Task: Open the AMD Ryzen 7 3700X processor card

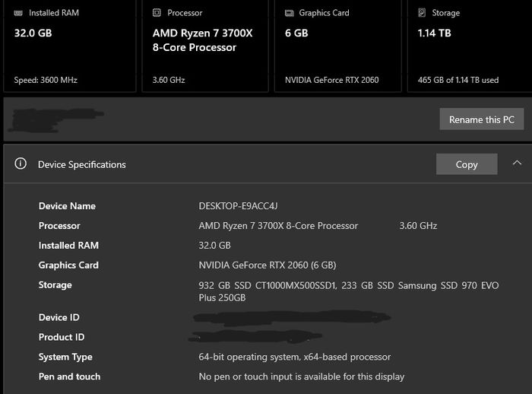Action: [205, 46]
